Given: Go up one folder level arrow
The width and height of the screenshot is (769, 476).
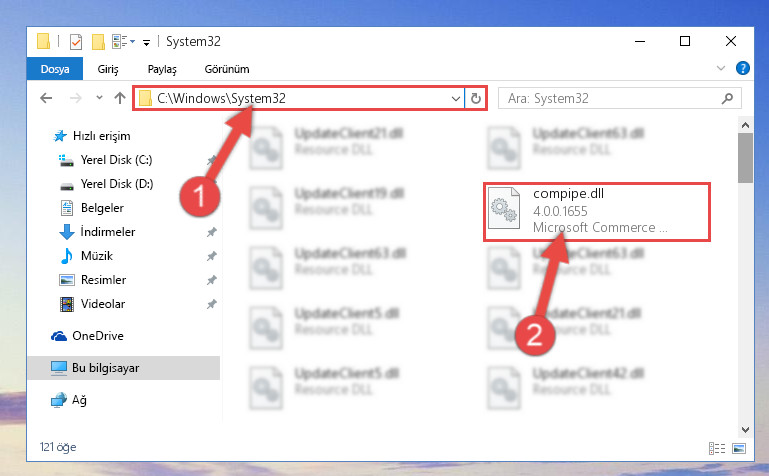Looking at the screenshot, I should [x=120, y=98].
